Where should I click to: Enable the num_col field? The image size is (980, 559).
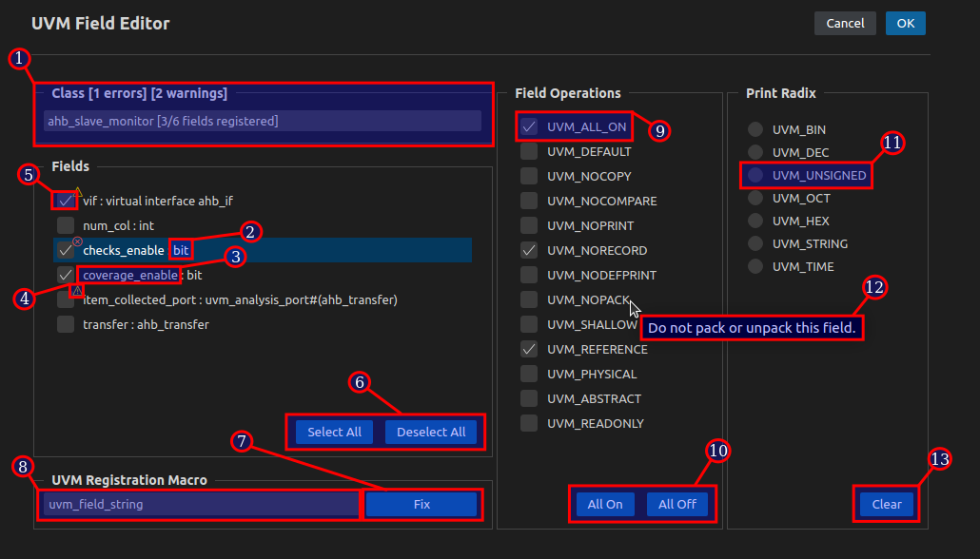pyautogui.click(x=65, y=225)
